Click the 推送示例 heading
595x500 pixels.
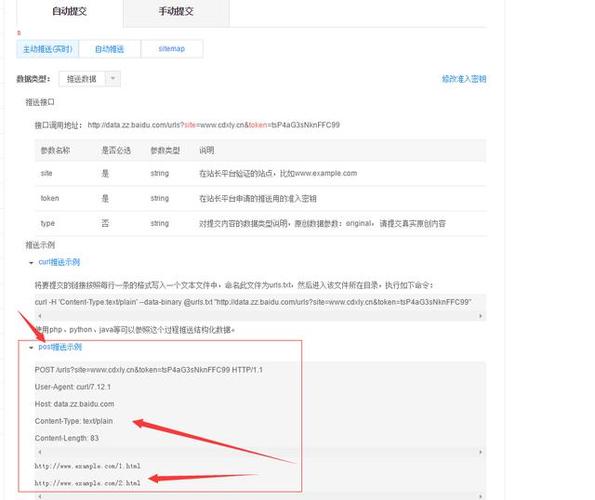[x=40, y=245]
